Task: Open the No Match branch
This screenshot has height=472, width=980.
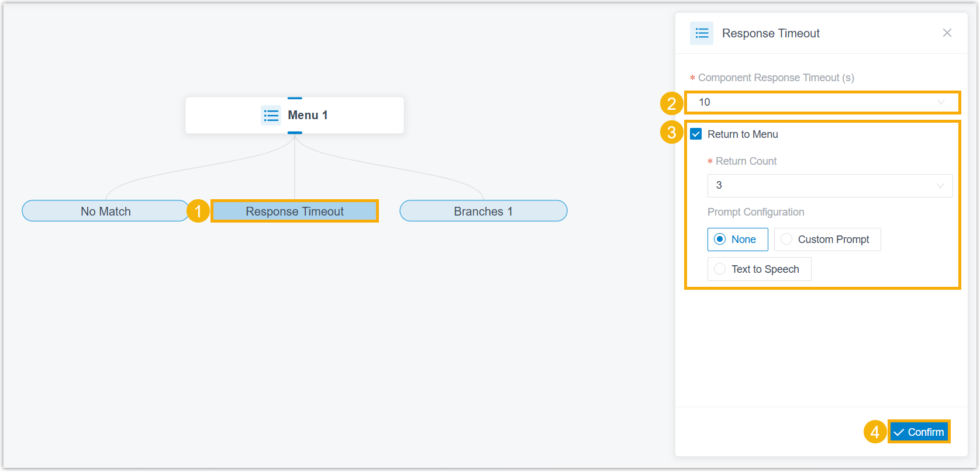Action: 106,211
